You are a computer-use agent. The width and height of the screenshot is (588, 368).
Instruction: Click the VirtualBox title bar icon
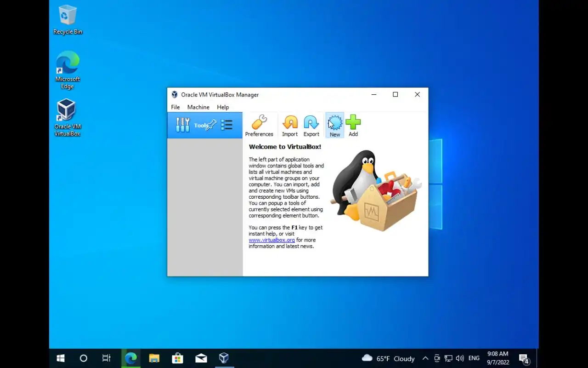[175, 95]
